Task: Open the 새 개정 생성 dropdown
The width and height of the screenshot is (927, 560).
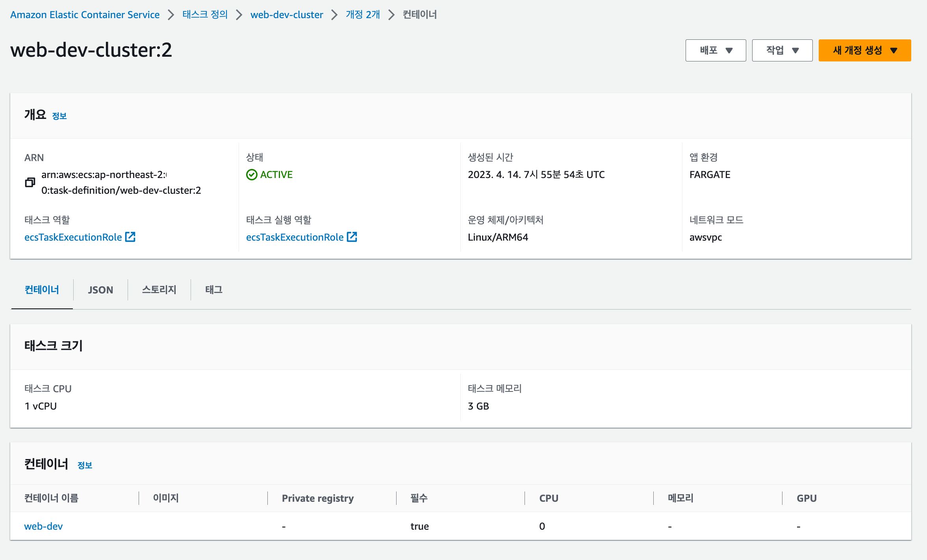Action: (x=864, y=50)
